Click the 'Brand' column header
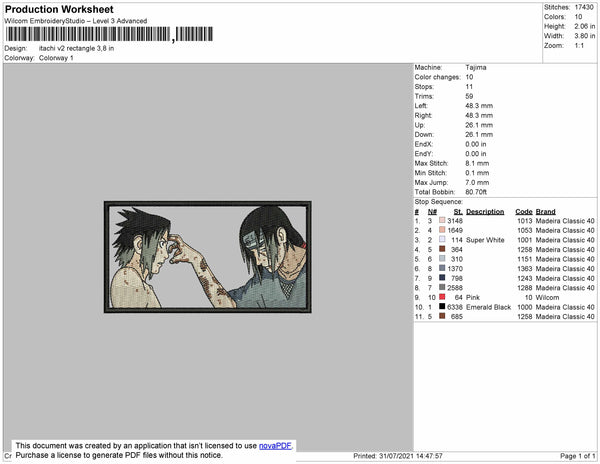Viewport: 600px width, 464px height. tap(545, 212)
